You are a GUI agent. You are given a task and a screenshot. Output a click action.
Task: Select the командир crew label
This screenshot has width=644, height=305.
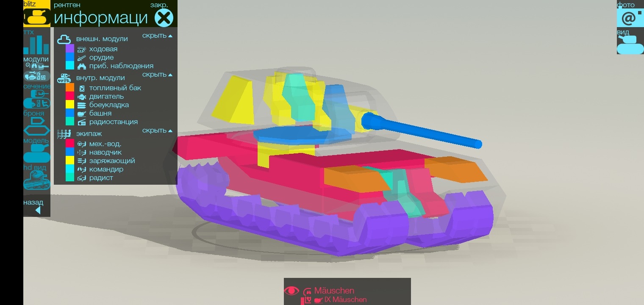point(106,169)
